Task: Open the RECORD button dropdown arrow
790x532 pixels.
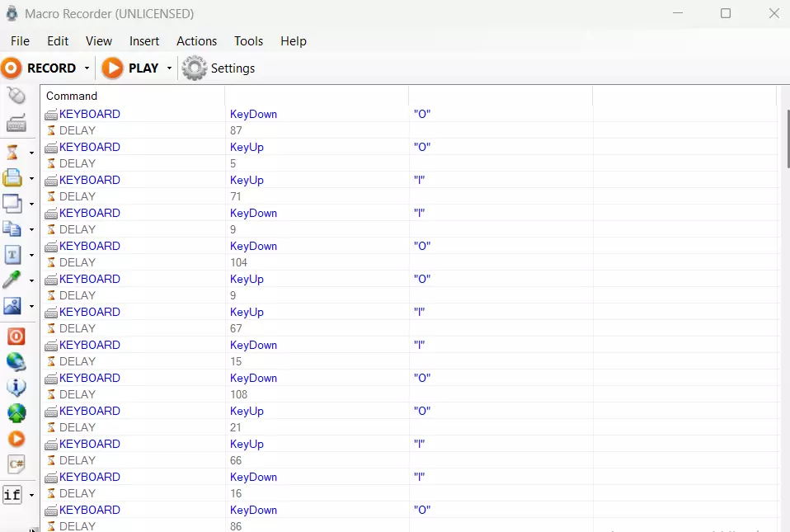Action: [x=85, y=68]
